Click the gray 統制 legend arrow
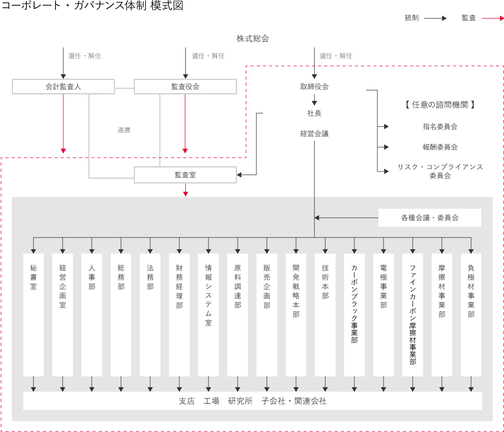The width and height of the screenshot is (504, 432). click(x=435, y=18)
